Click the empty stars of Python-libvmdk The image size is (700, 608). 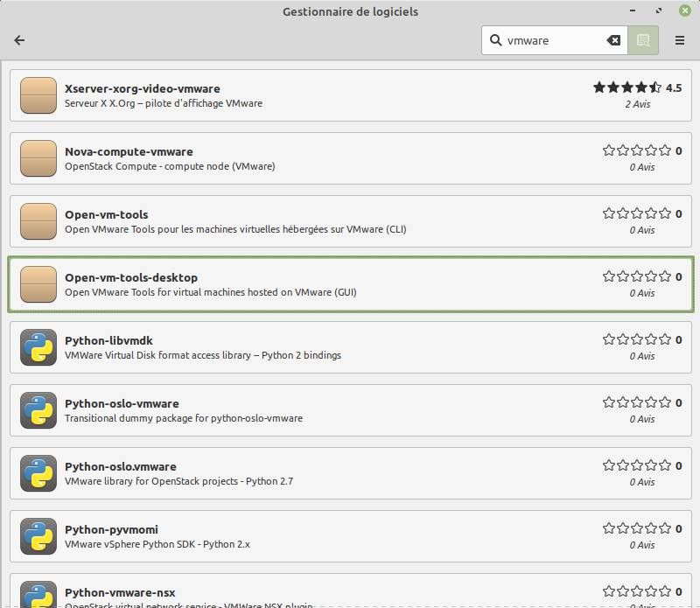(637, 339)
